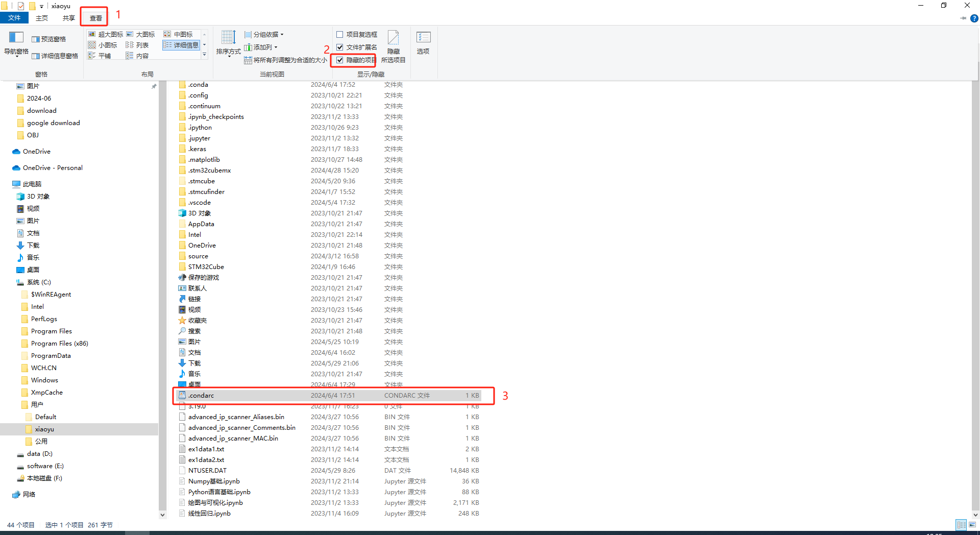Click 将所有列调整为合适的大小 button
Viewport: 980px width, 535px height.
coord(285,60)
